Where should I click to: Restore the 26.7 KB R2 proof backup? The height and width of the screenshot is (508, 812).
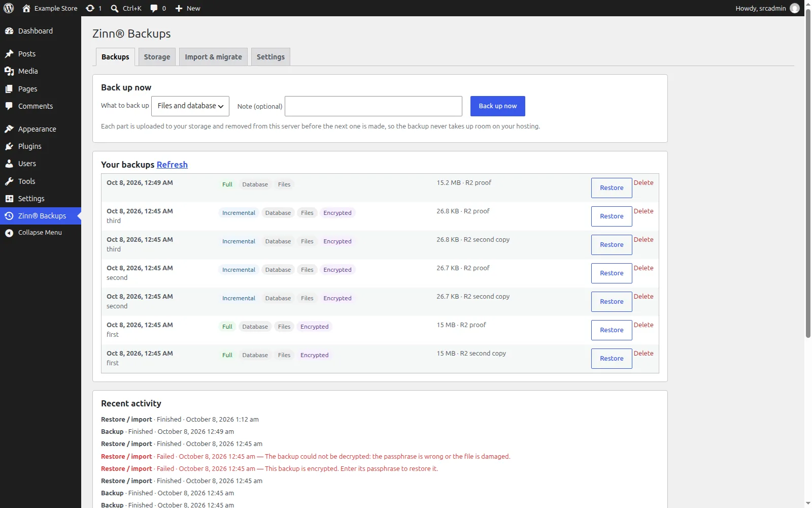coord(612,273)
